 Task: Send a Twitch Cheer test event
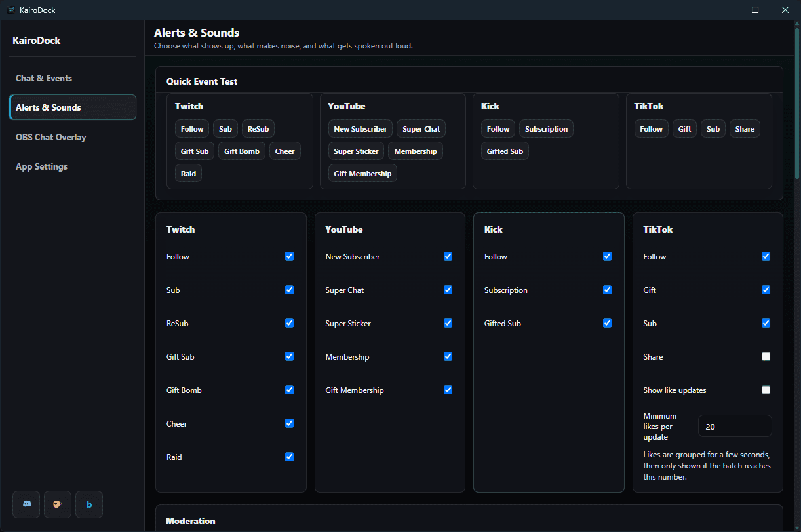(285, 151)
